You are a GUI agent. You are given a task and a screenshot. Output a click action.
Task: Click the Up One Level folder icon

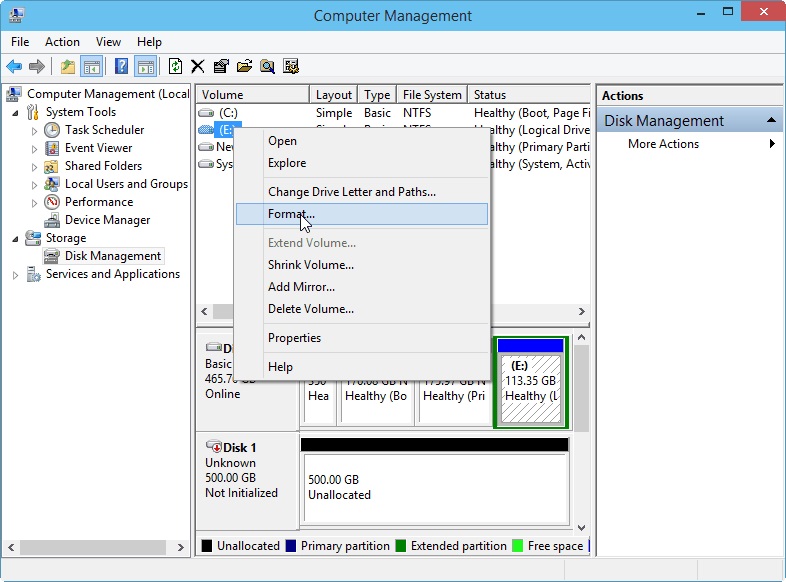[67, 67]
